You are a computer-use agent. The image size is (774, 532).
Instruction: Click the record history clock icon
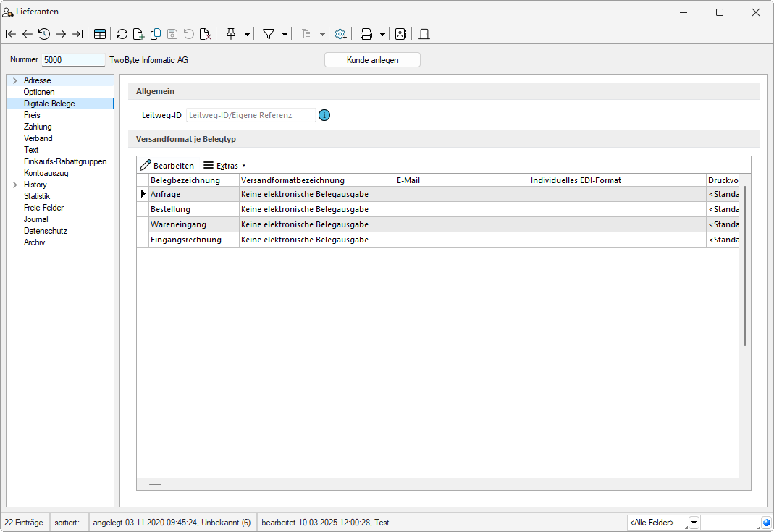[44, 34]
